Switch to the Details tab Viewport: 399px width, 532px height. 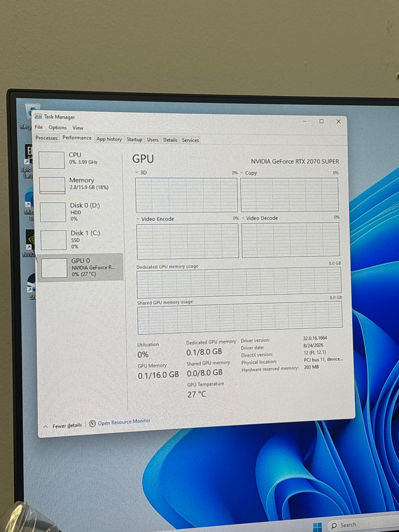170,140
